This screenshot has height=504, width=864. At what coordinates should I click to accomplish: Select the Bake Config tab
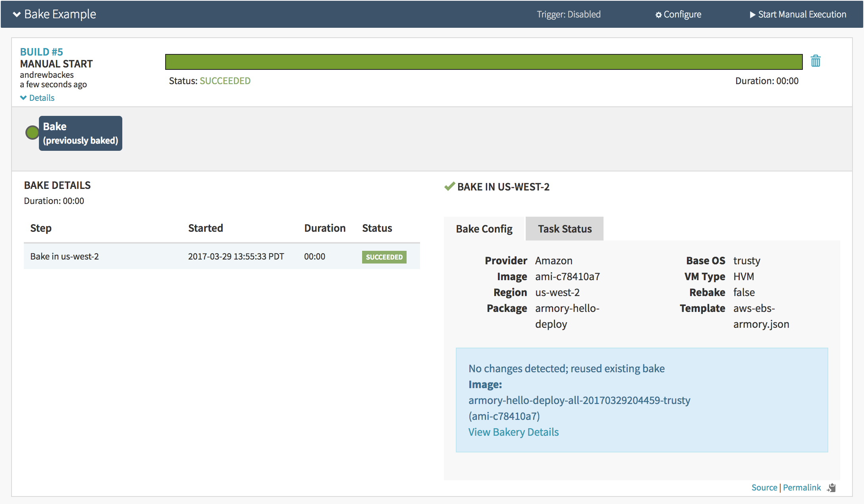pyautogui.click(x=484, y=229)
